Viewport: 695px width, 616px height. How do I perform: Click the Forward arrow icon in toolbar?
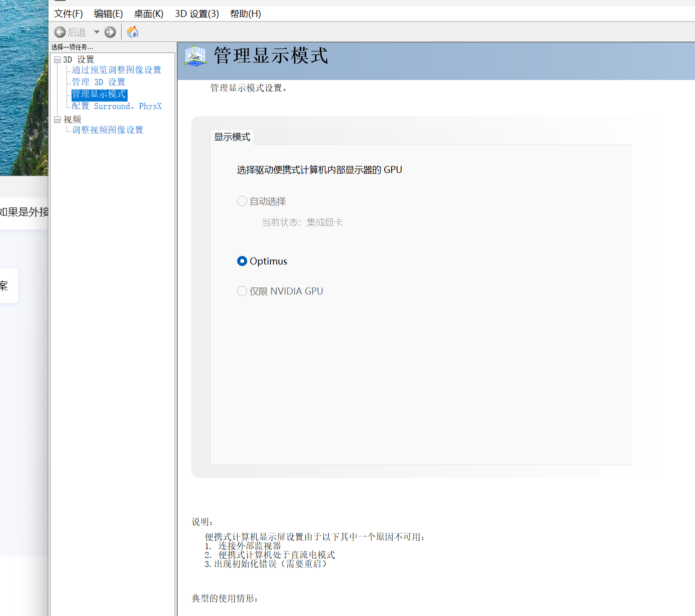click(110, 32)
